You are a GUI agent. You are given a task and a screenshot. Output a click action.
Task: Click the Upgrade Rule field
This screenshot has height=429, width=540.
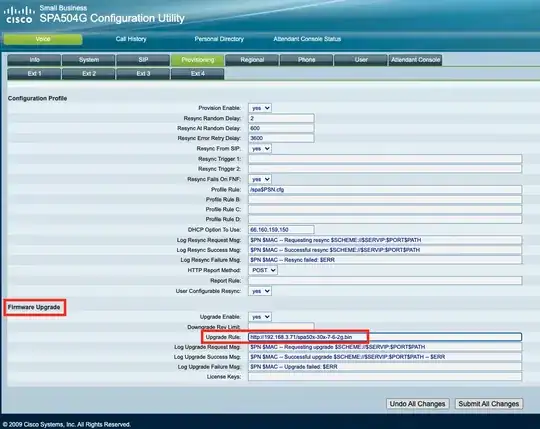[385, 337]
